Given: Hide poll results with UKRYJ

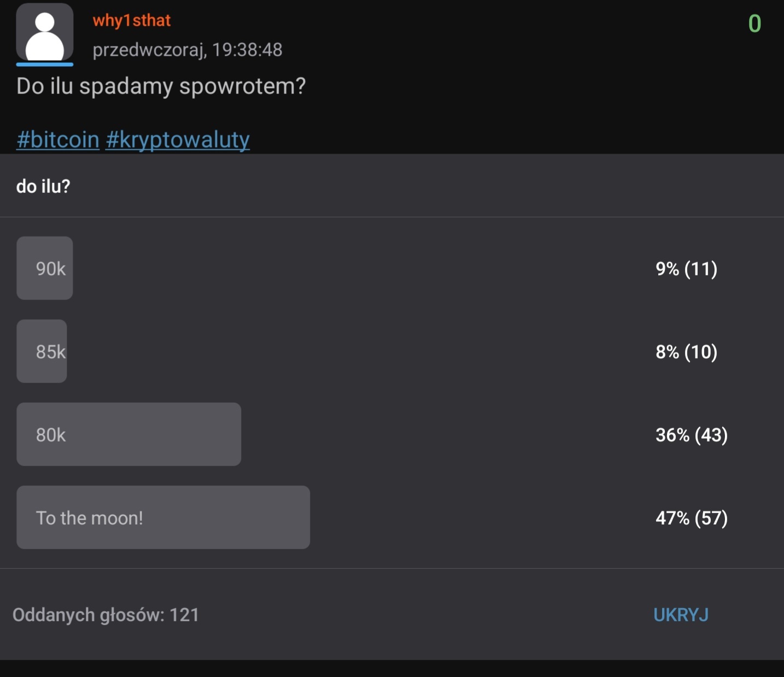Looking at the screenshot, I should point(681,615).
